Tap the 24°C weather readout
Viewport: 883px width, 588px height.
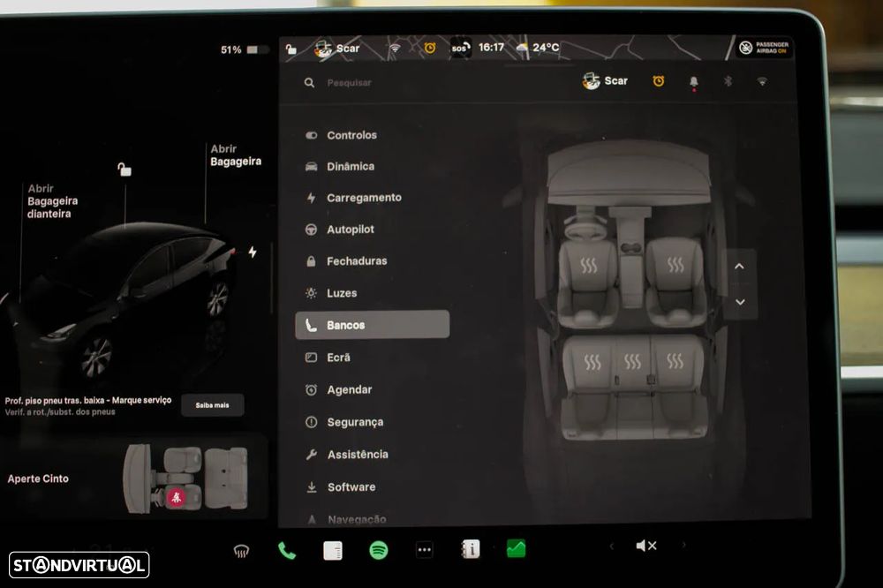pyautogui.click(x=539, y=48)
